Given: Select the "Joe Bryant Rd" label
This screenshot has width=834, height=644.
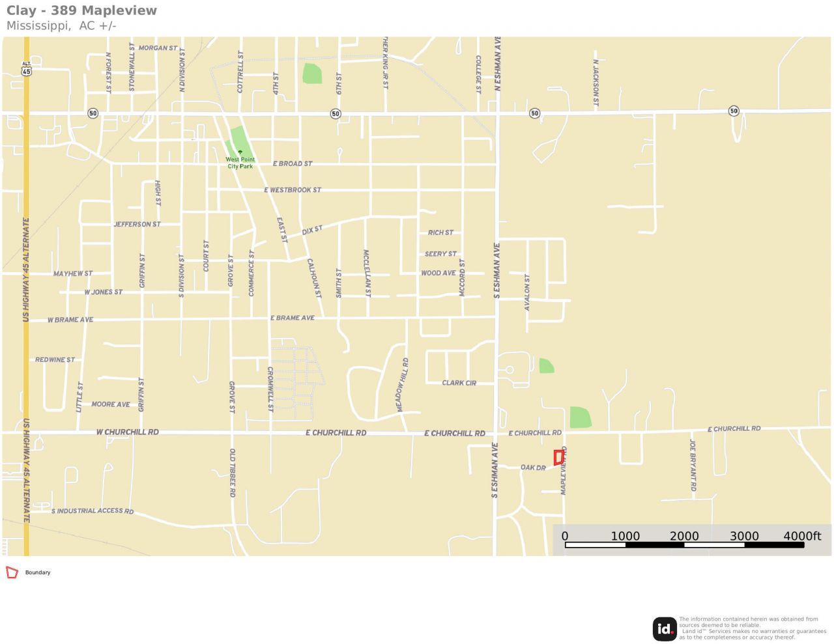Looking at the screenshot, I should 693,465.
